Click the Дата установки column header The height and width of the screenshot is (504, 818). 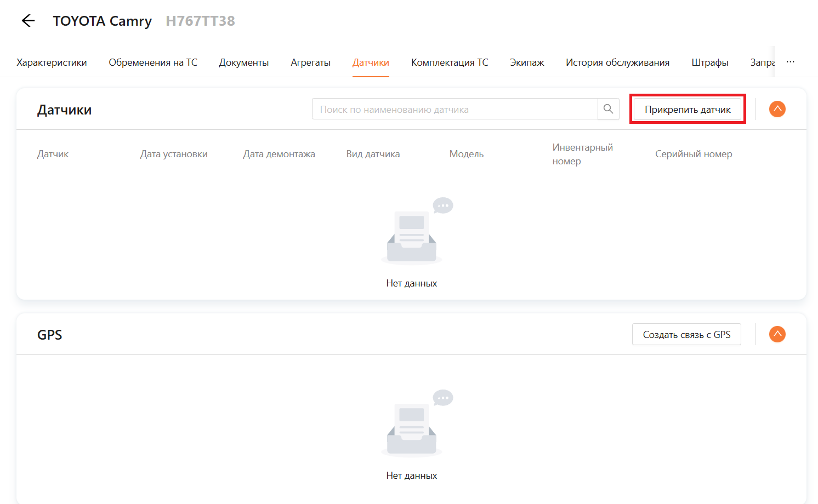174,154
